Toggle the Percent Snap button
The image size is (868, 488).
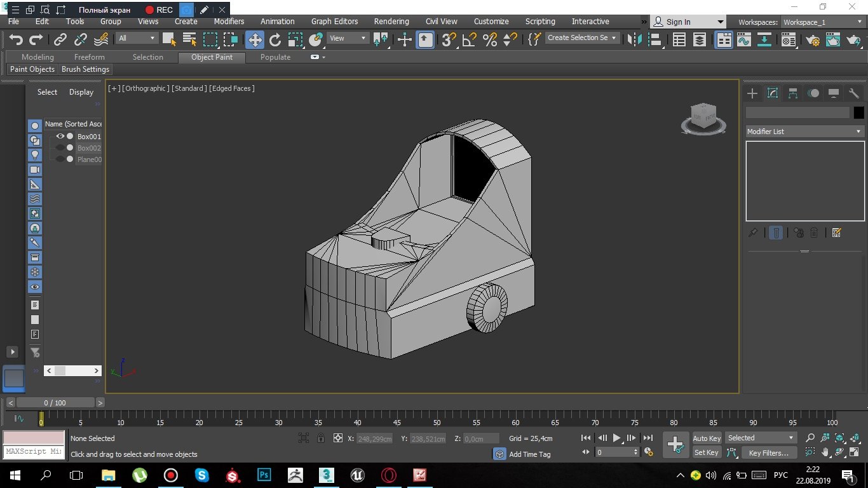pyautogui.click(x=490, y=40)
